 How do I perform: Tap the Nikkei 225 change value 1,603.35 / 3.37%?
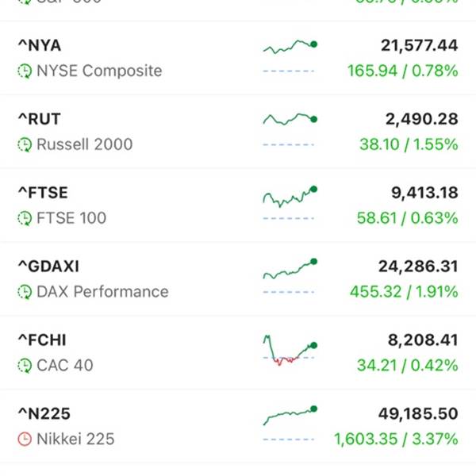click(396, 439)
